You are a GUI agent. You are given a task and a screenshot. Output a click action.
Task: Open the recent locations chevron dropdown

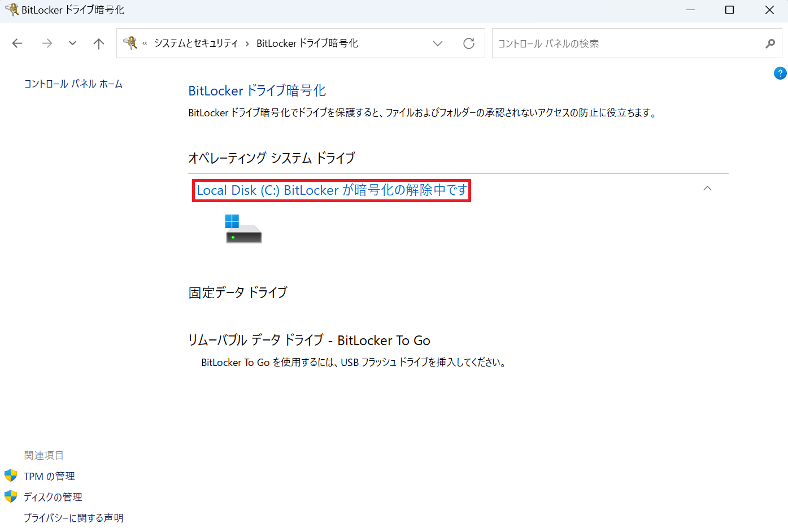[72, 43]
